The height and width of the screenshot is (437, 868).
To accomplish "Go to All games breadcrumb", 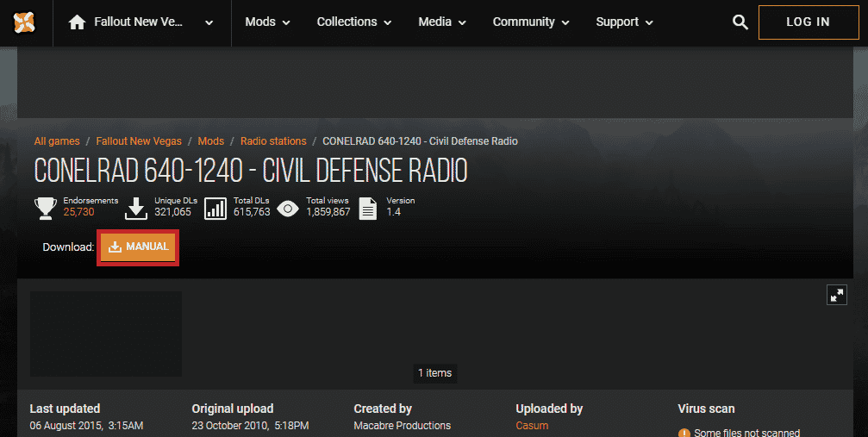I will click(57, 141).
